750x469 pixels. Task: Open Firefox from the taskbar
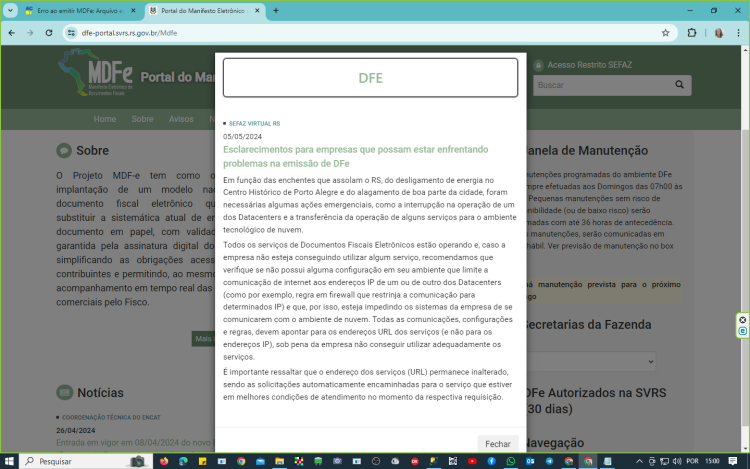pos(164,461)
